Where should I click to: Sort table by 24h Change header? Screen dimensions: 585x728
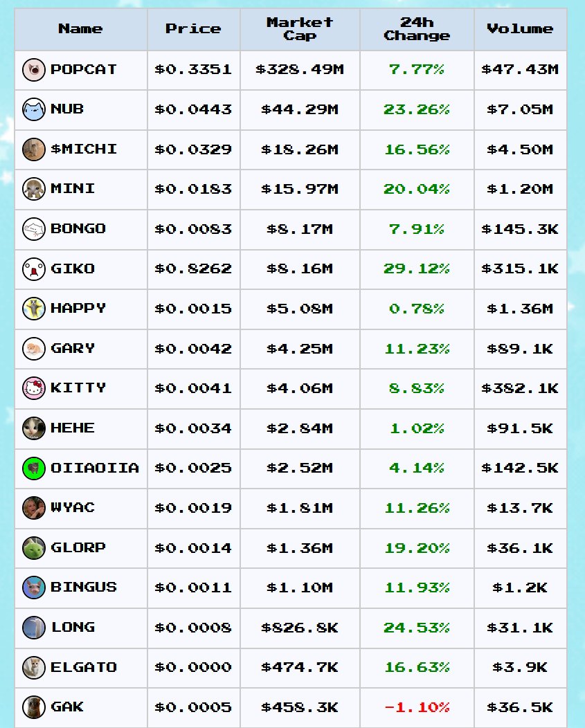tap(417, 29)
